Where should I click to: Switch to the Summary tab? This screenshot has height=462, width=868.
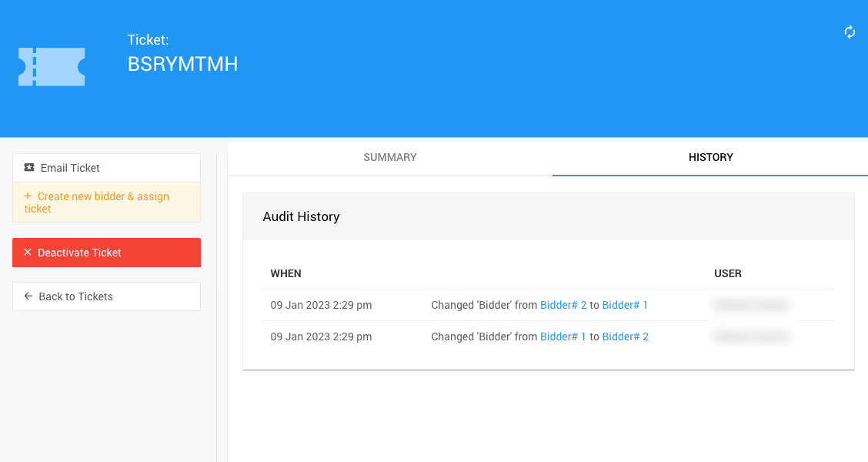pos(390,157)
